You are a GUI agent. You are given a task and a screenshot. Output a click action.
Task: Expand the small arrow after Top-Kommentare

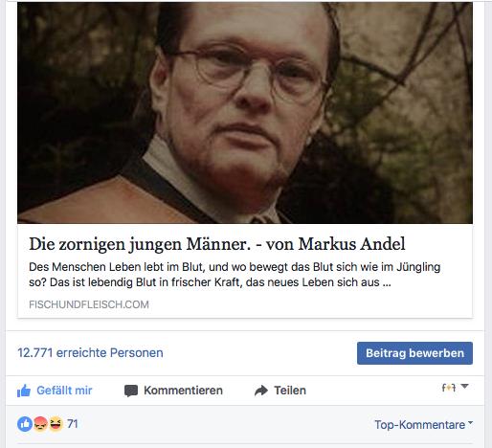(x=470, y=422)
